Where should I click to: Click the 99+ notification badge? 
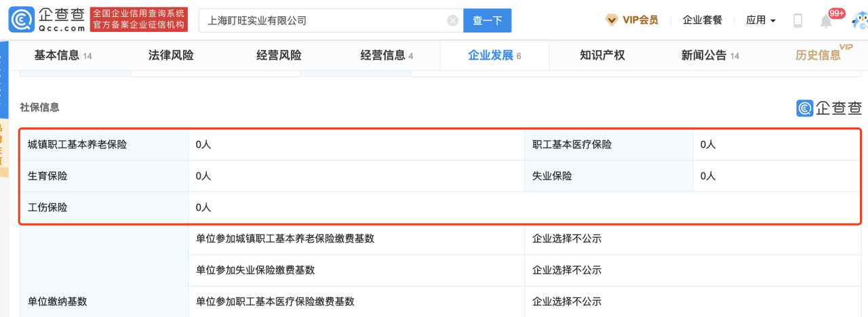pyautogui.click(x=836, y=13)
